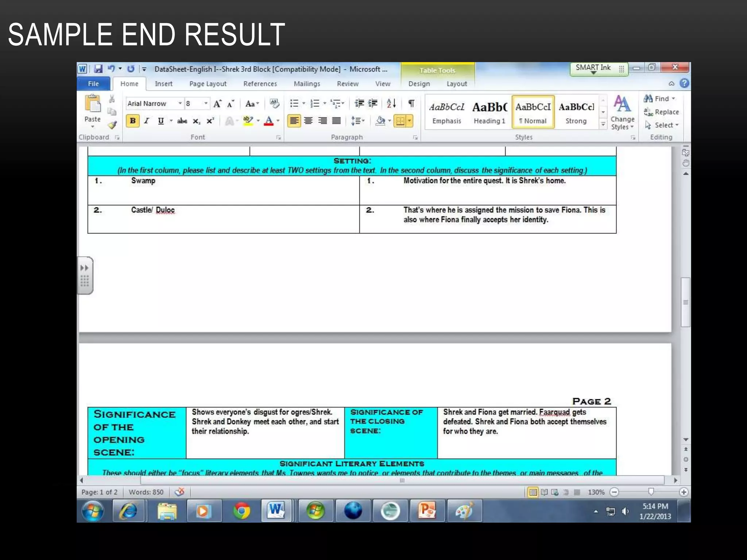Click the Clear Formatting icon
Image resolution: width=747 pixels, height=560 pixels.
(274, 104)
